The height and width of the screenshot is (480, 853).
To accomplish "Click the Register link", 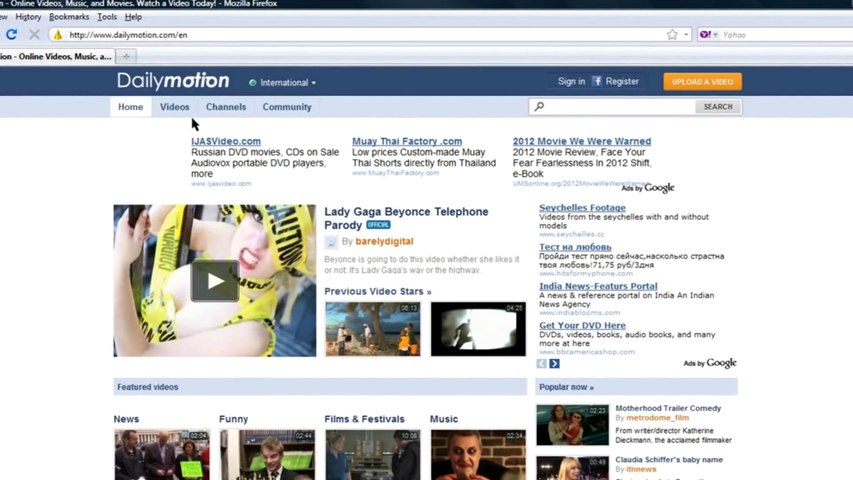I will pyautogui.click(x=622, y=81).
